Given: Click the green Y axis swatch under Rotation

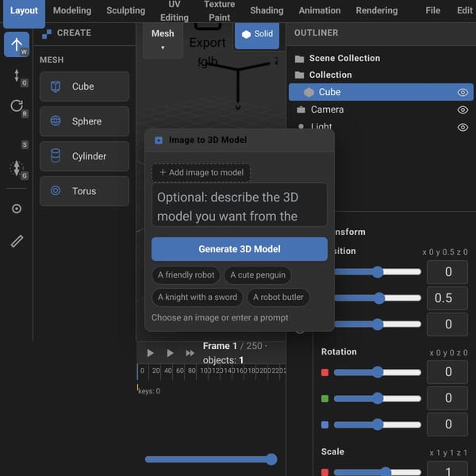Looking at the screenshot, I should click(324, 398).
